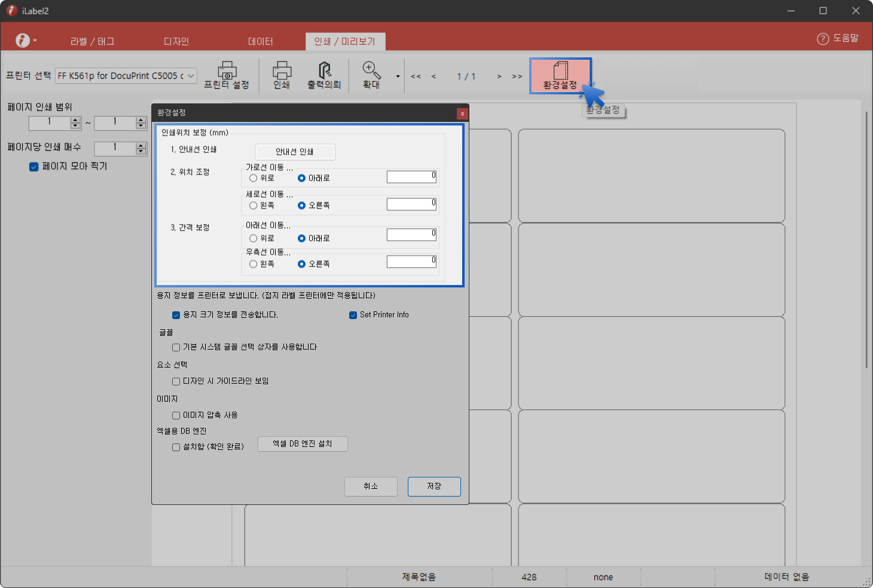Toggle 페이지 모아 찍기 checkbox
Screen dimensions: 873x588
pyautogui.click(x=34, y=167)
